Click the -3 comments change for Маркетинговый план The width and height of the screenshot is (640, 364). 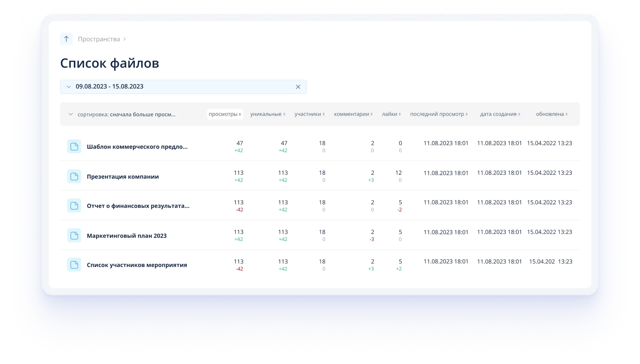click(372, 239)
